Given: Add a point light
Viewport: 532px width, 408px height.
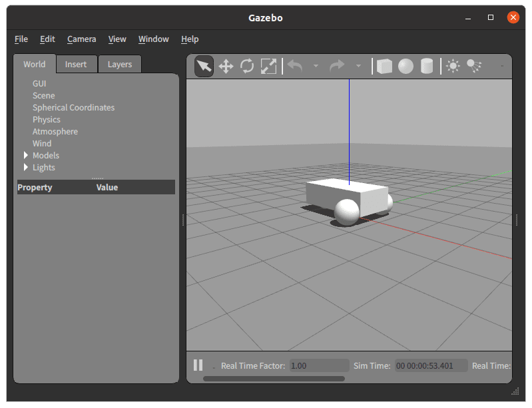Looking at the screenshot, I should pos(453,66).
